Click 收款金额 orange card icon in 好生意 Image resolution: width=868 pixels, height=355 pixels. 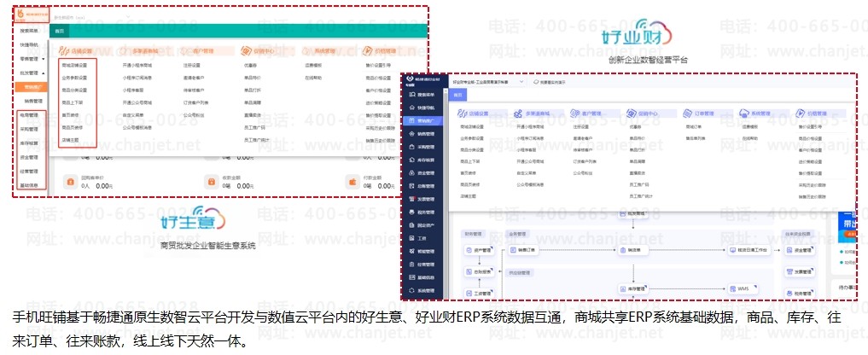point(211,182)
